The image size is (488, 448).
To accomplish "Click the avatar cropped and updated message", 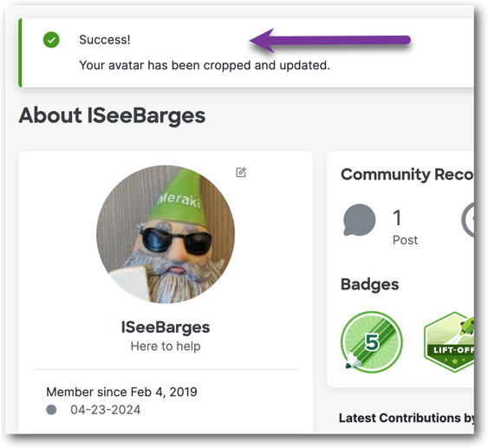I will [205, 65].
